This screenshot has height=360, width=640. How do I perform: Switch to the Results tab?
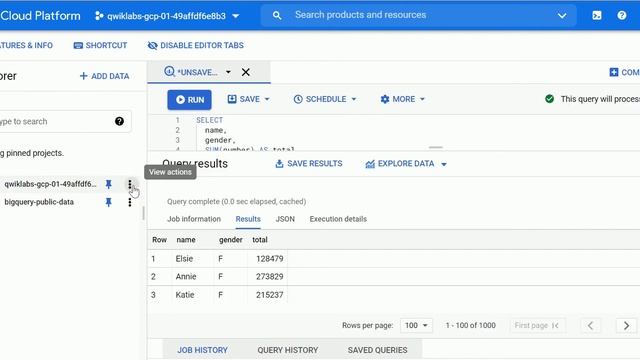248,219
